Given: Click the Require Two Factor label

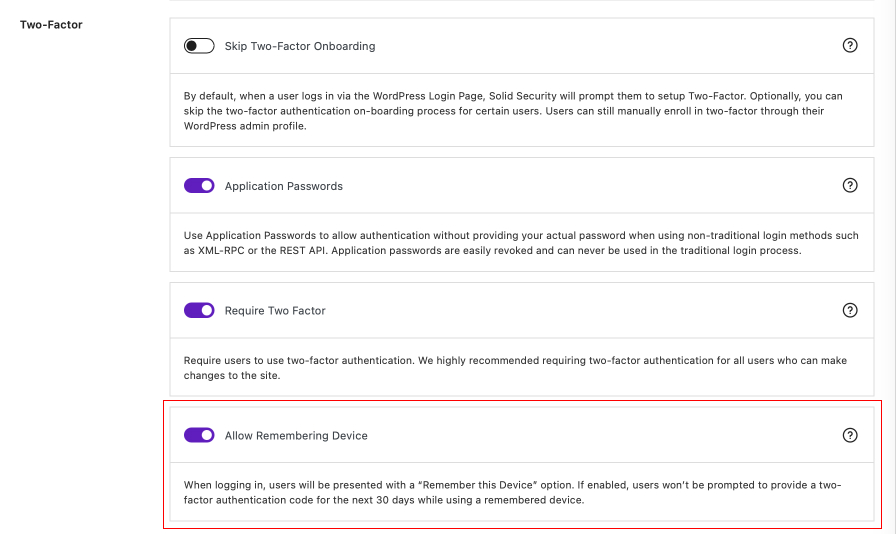Looking at the screenshot, I should tap(275, 311).
